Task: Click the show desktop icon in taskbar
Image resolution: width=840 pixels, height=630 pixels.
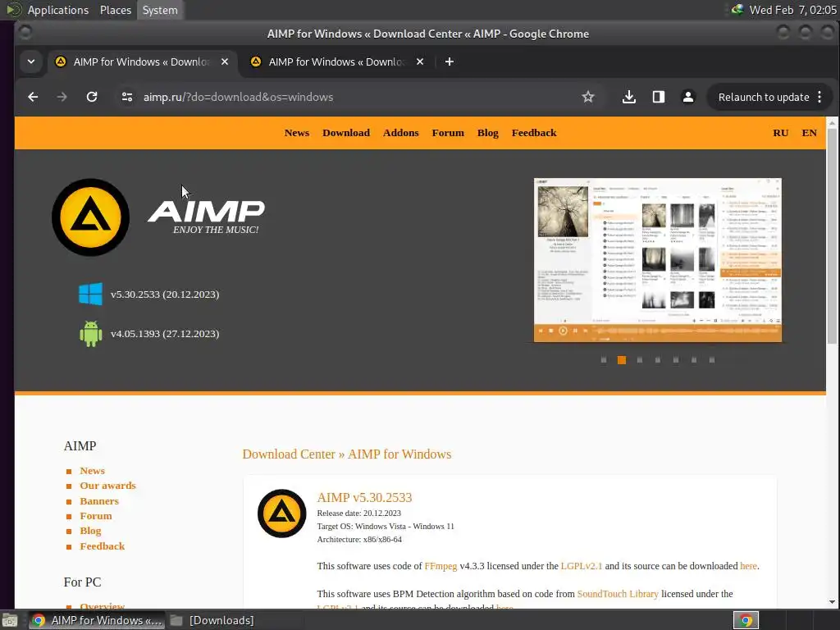Action: [x=10, y=620]
